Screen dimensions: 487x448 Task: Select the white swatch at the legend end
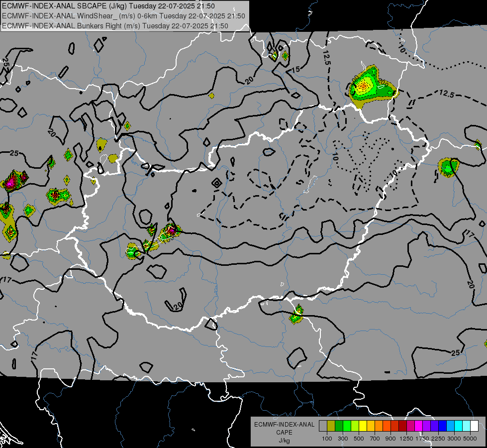click(475, 426)
